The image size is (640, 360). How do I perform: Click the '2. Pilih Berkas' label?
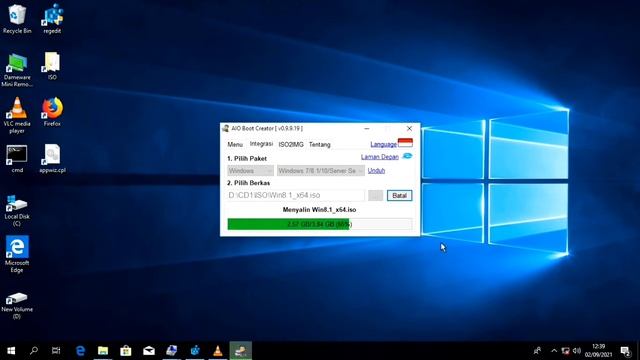click(x=249, y=183)
